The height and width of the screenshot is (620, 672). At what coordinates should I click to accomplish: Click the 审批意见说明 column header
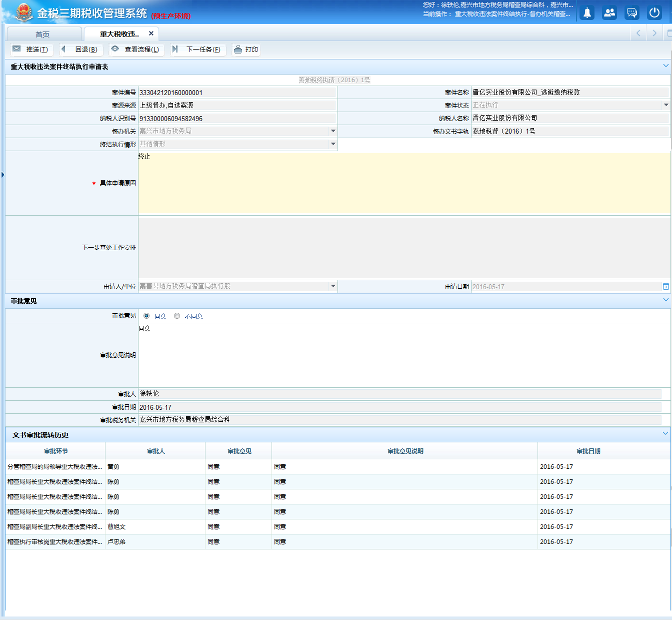pyautogui.click(x=405, y=451)
